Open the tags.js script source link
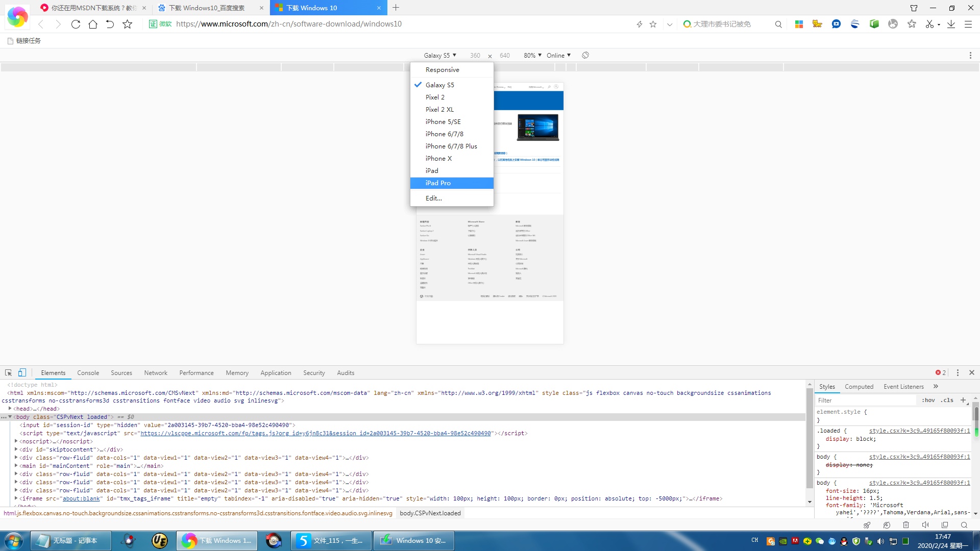 pos(315,433)
